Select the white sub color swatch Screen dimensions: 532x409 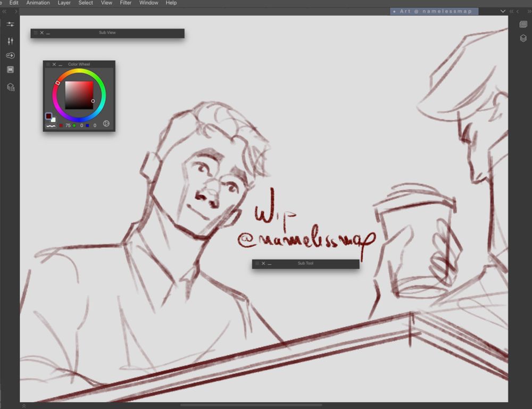(53, 120)
